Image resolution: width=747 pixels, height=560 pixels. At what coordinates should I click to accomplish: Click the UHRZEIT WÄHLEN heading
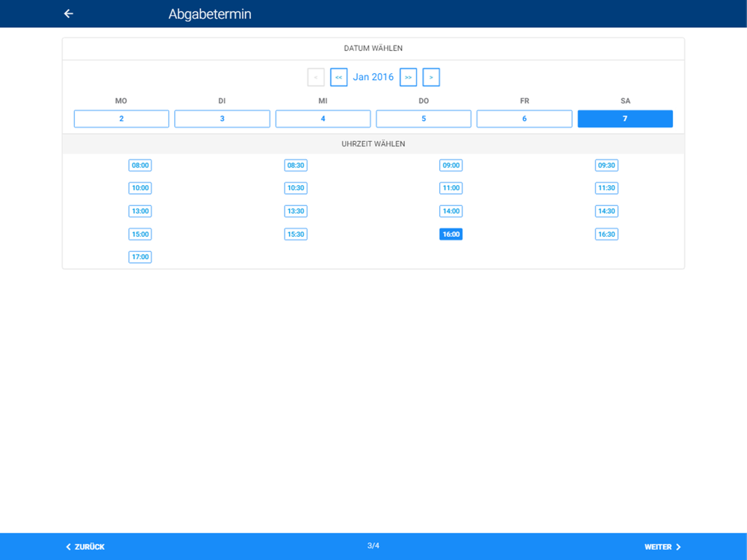tap(373, 144)
